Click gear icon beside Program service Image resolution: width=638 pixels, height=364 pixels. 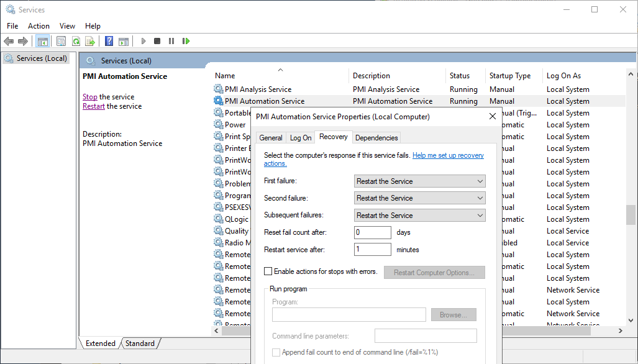(219, 195)
